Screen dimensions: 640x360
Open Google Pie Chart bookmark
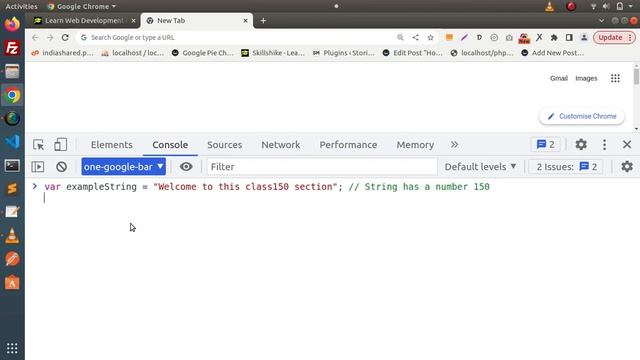point(202,53)
